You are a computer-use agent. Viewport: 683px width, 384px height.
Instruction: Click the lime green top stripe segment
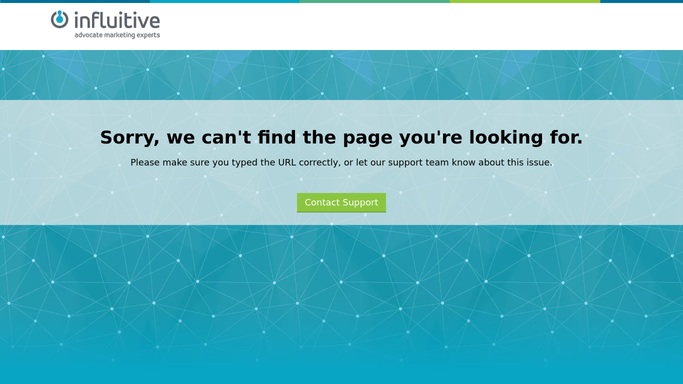point(525,1)
